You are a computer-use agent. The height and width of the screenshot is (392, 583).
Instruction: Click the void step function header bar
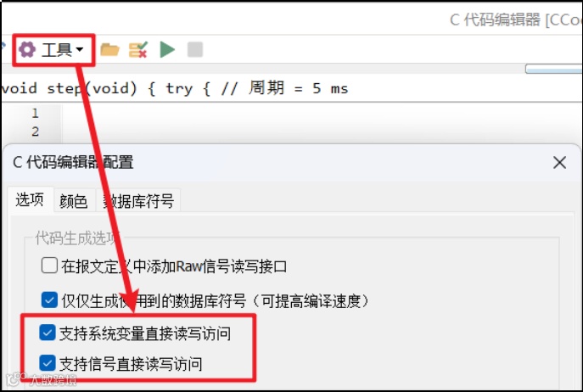click(x=292, y=88)
